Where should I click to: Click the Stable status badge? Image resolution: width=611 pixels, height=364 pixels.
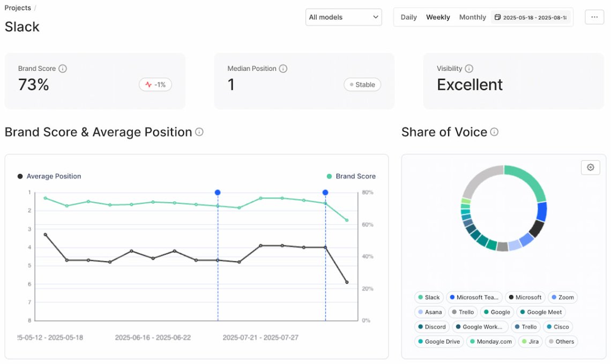(x=362, y=85)
